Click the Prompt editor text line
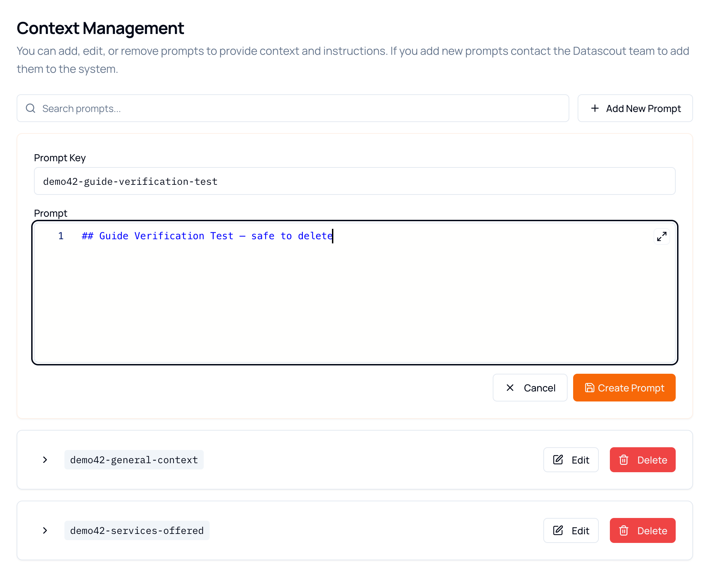710x588 pixels. point(207,236)
